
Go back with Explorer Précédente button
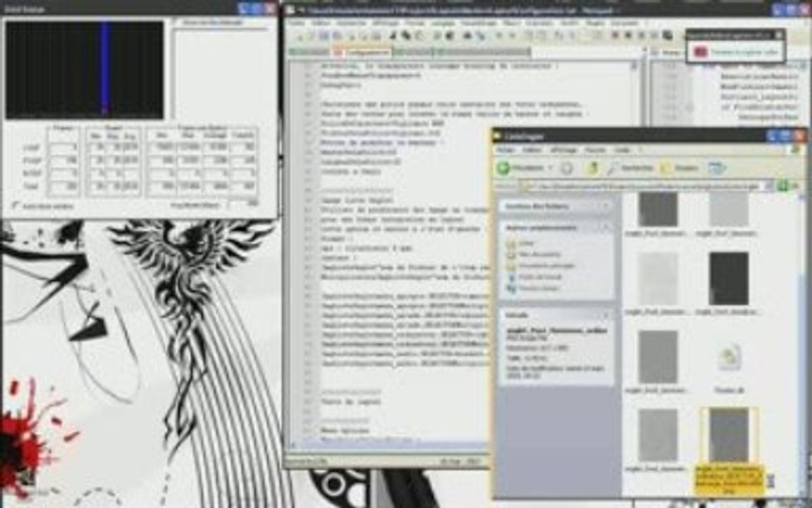coord(520,167)
